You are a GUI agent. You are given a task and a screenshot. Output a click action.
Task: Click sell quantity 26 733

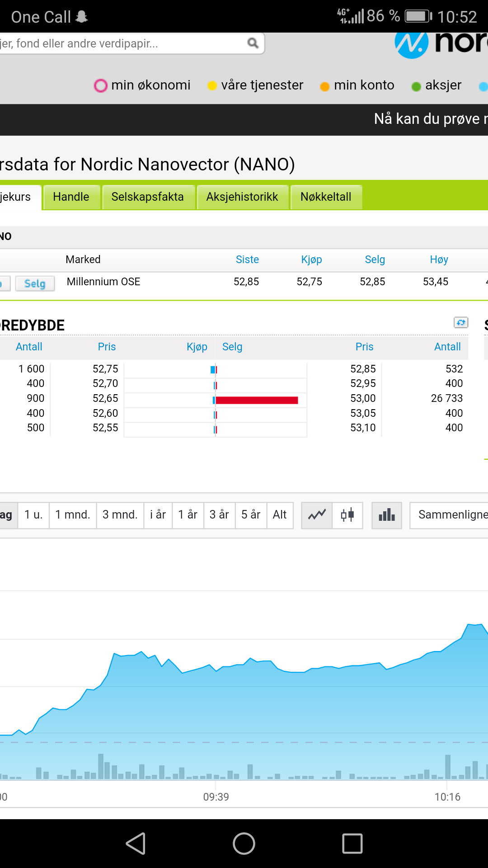point(447,398)
